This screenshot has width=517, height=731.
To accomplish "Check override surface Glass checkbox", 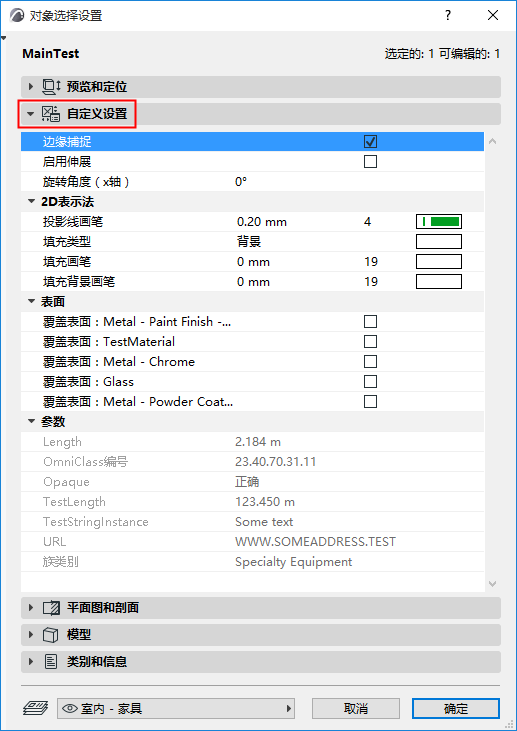I will coord(370,382).
